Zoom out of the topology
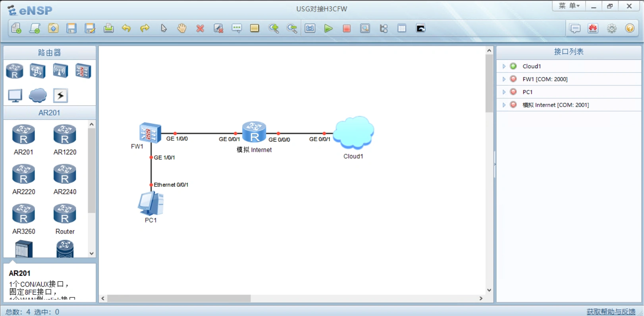This screenshot has height=316, width=644. 292,28
